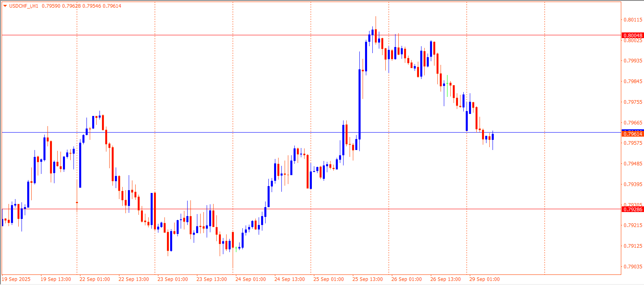Click the 22 Sep 01:00 time label
Image resolution: width=644 pixels, height=285 pixels.
tap(95, 279)
